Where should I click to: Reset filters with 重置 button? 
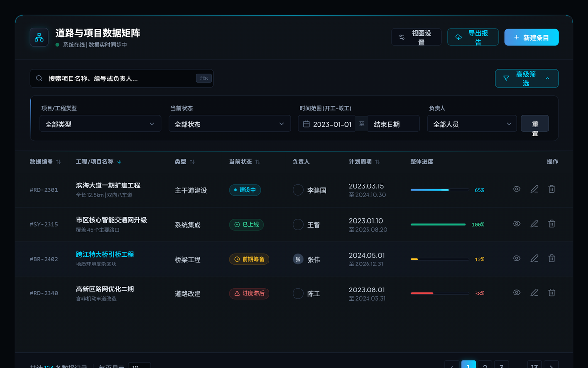pyautogui.click(x=535, y=124)
